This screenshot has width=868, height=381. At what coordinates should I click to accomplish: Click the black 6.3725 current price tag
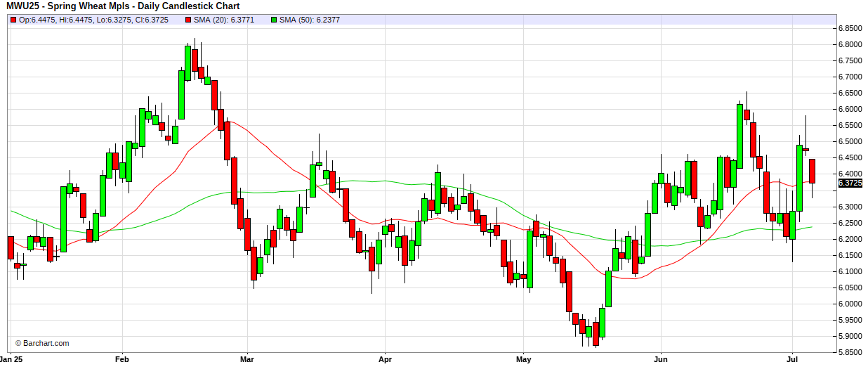850,183
